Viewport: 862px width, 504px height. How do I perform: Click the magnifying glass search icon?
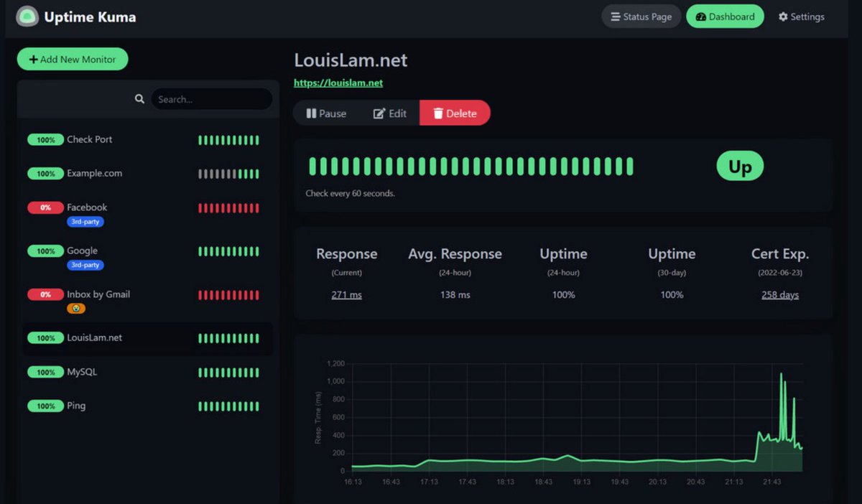click(x=139, y=99)
